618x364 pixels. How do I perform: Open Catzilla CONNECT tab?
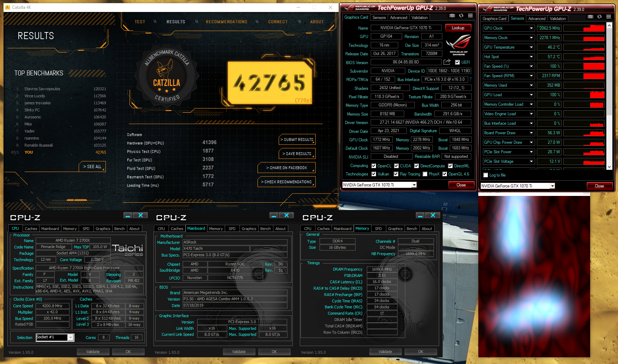pos(278,22)
